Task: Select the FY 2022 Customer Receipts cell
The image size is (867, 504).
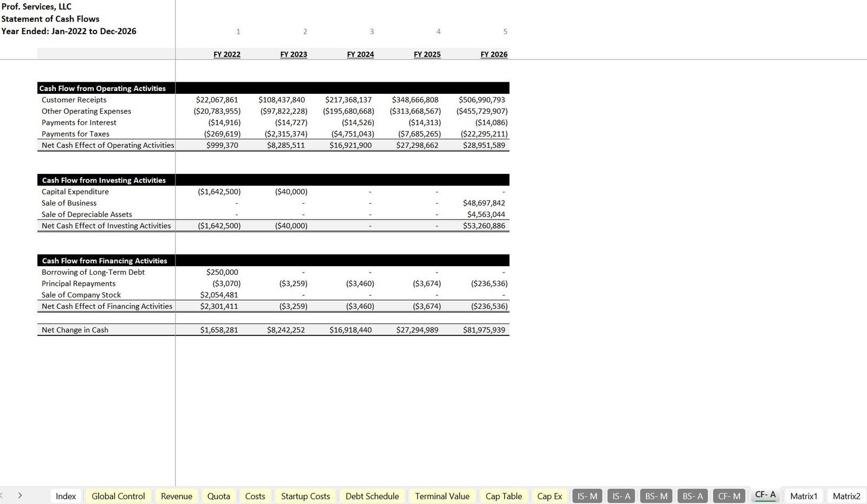Action: pyautogui.click(x=217, y=100)
